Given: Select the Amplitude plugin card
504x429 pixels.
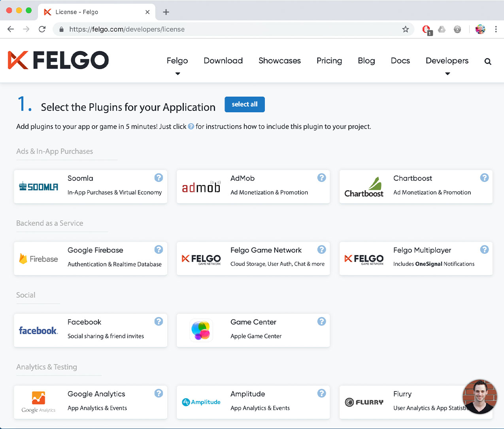Looking at the screenshot, I should [253, 402].
